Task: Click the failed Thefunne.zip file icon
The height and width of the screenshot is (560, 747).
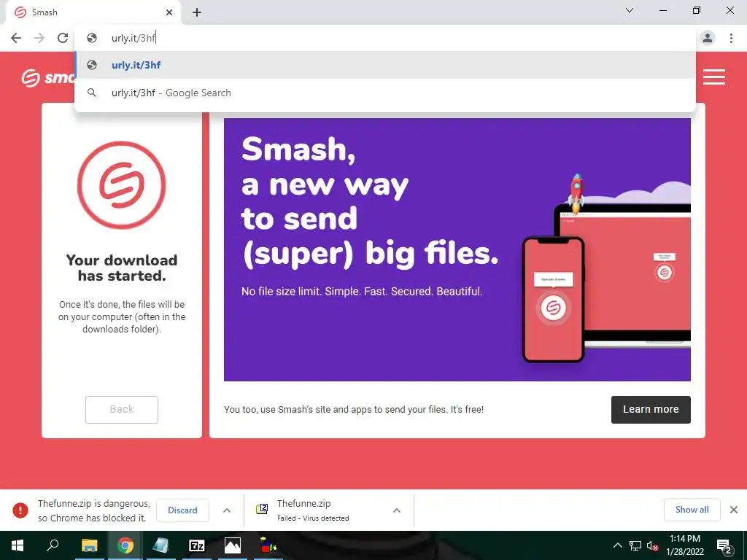Action: [x=262, y=509]
